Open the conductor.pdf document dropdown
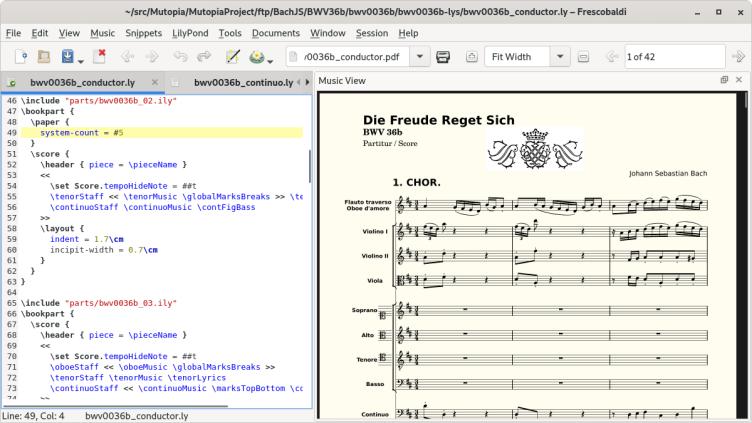Viewport: 752px width, 423px height. (418, 57)
